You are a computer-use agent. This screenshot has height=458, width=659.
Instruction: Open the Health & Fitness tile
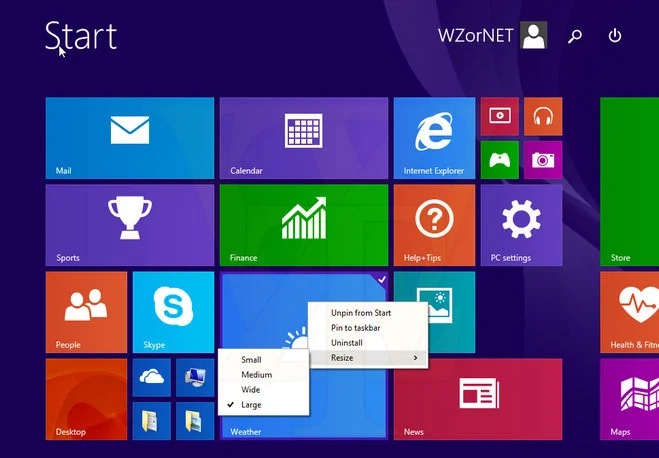[x=630, y=312]
